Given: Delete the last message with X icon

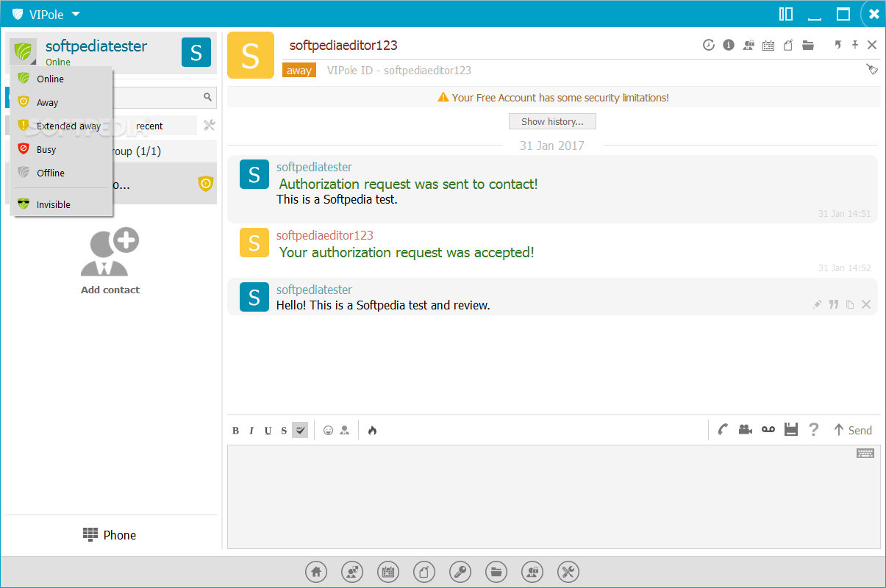Looking at the screenshot, I should point(866,304).
